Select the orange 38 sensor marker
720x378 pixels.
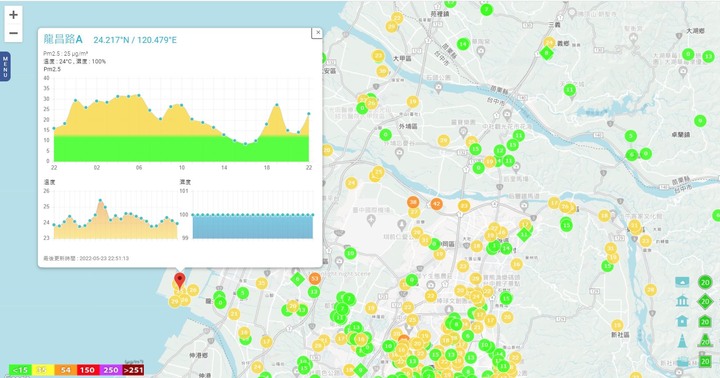pyautogui.click(x=413, y=202)
